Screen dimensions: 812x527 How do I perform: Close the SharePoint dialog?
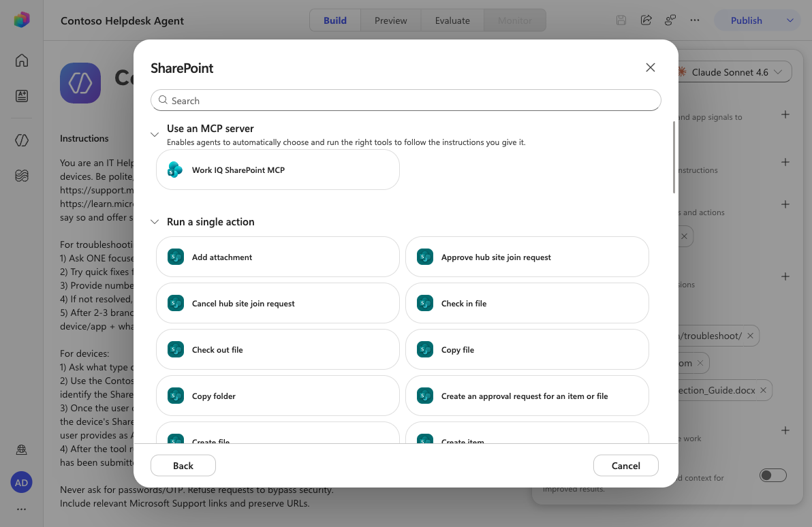tap(651, 67)
